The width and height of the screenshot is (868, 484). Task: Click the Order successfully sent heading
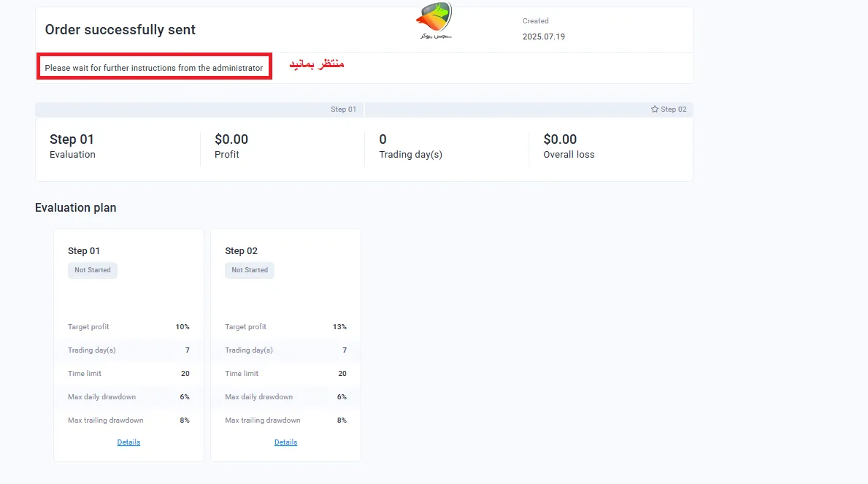point(118,30)
